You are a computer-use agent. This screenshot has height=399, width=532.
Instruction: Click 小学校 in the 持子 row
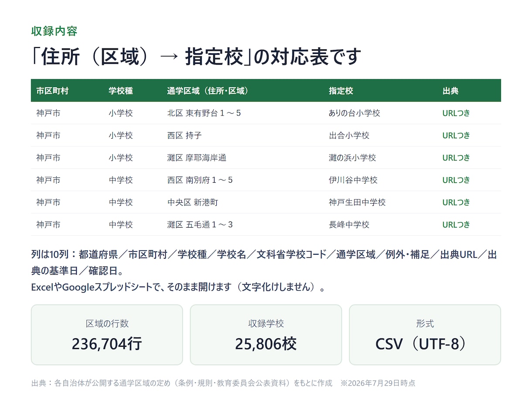point(121,135)
